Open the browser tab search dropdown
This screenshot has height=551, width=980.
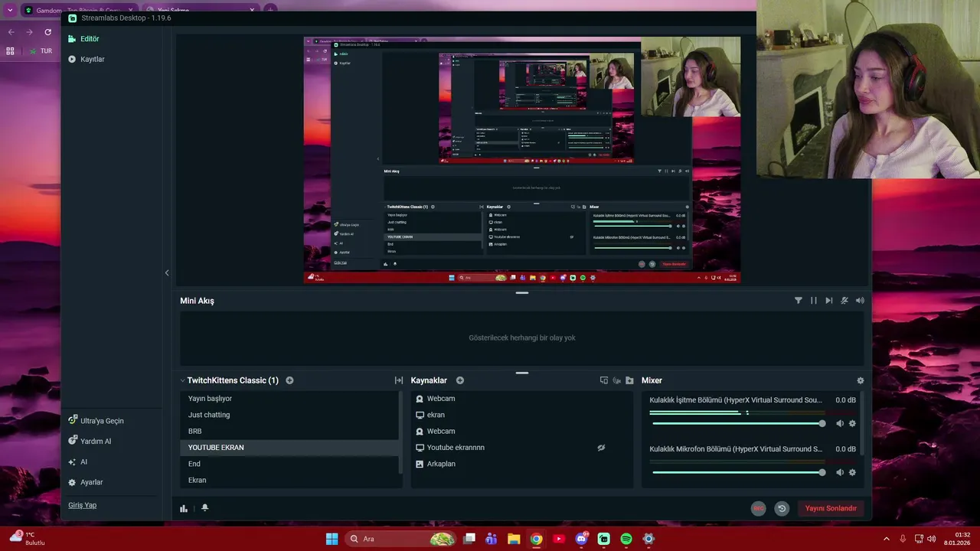(10, 10)
